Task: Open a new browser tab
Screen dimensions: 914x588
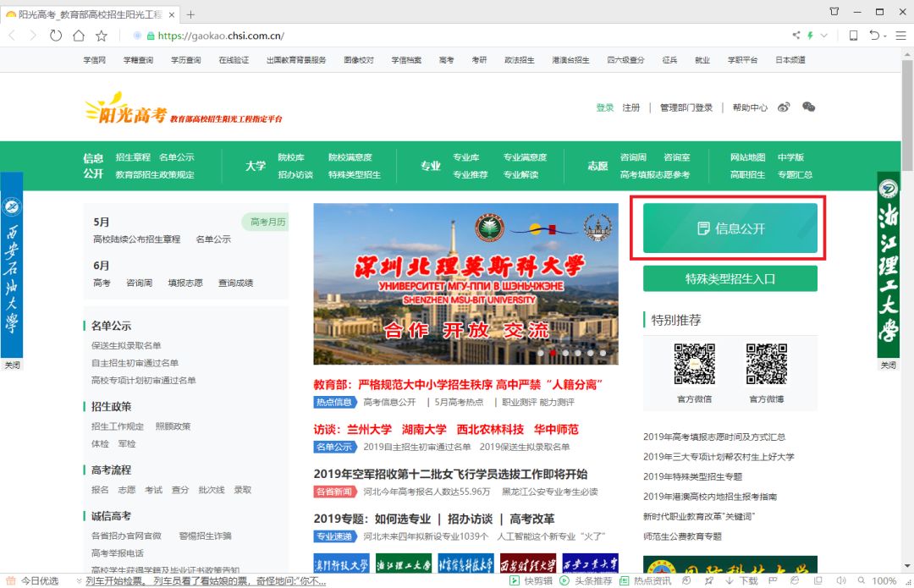Action: pyautogui.click(x=190, y=14)
